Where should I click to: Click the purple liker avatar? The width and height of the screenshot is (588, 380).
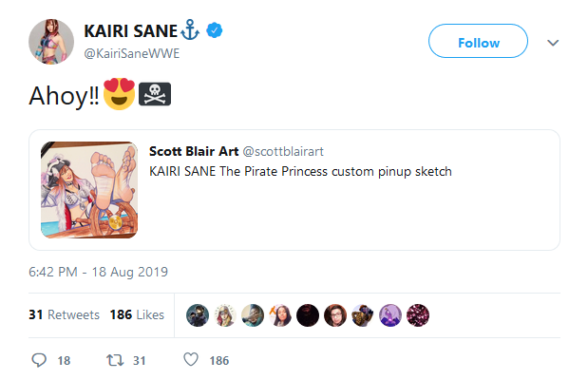[x=390, y=314]
